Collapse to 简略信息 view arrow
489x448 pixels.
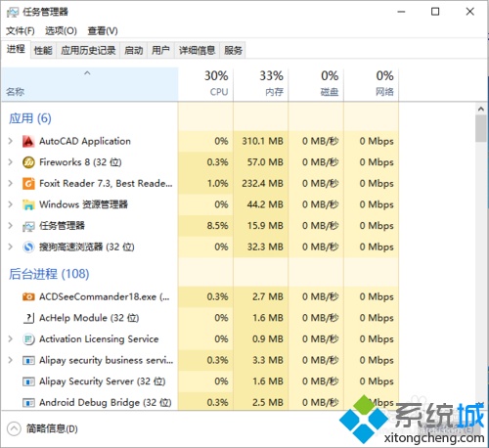click(14, 428)
